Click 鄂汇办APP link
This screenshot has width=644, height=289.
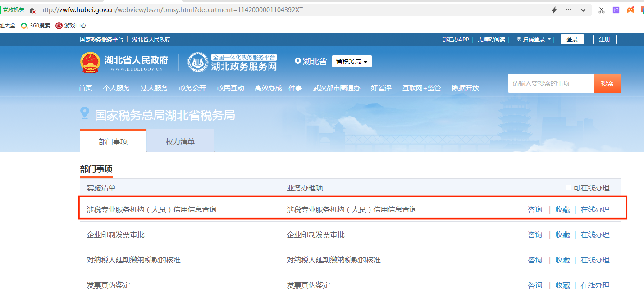click(456, 40)
